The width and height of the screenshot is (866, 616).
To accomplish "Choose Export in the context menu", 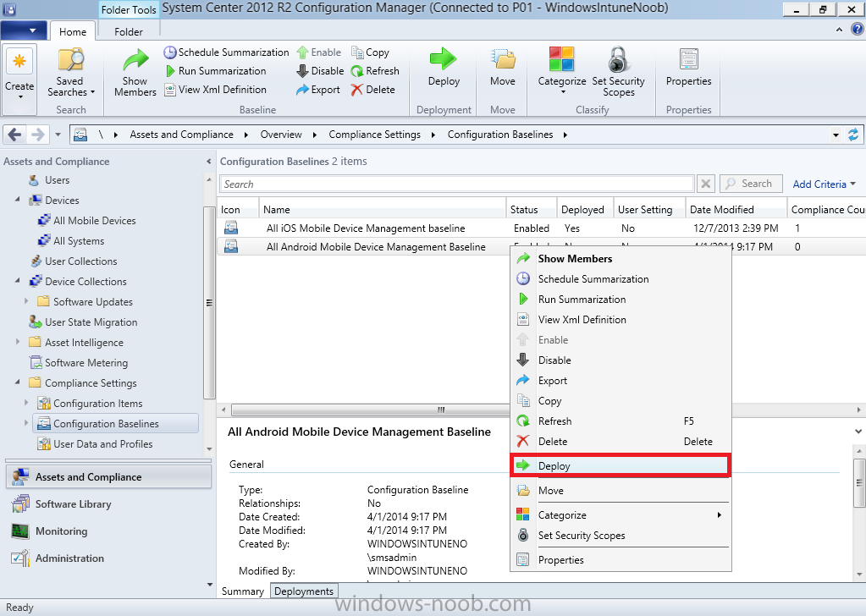I will tap(621, 381).
